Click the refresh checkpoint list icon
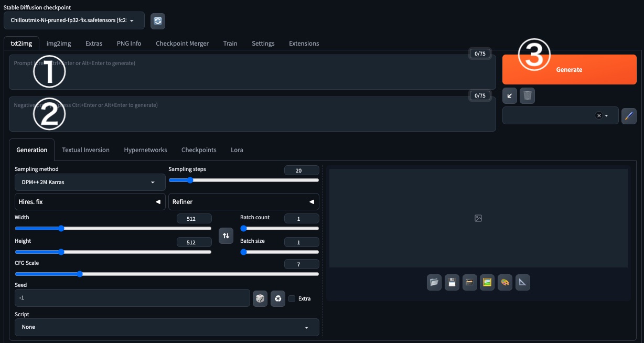Screen dimensions: 644x343 coord(158,21)
